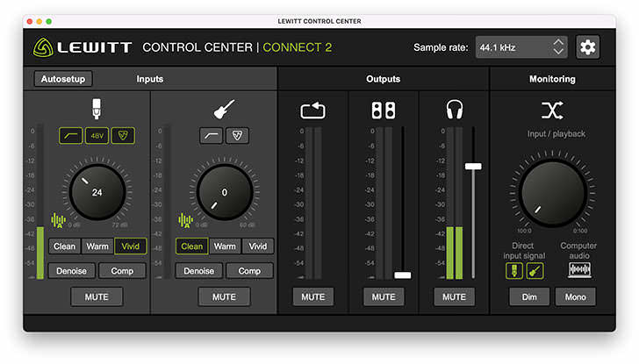Click the microphone auto-gain waveform icon
This screenshot has height=364, width=639.
[59, 220]
